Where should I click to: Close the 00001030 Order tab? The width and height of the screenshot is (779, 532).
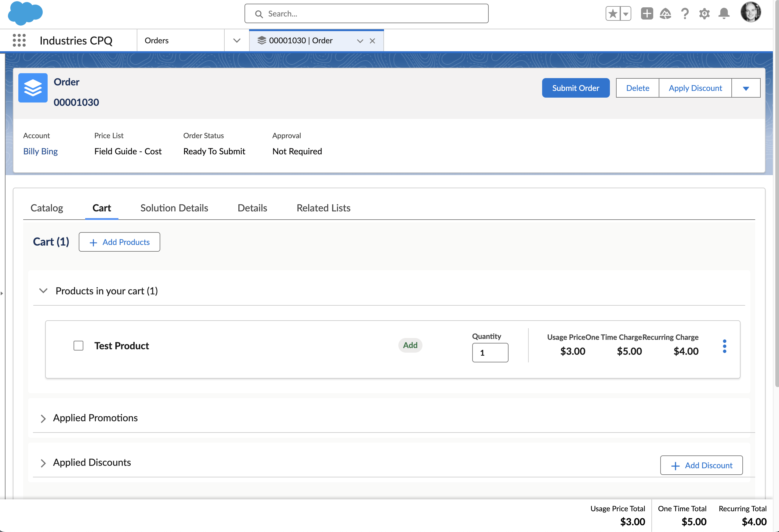coord(372,41)
